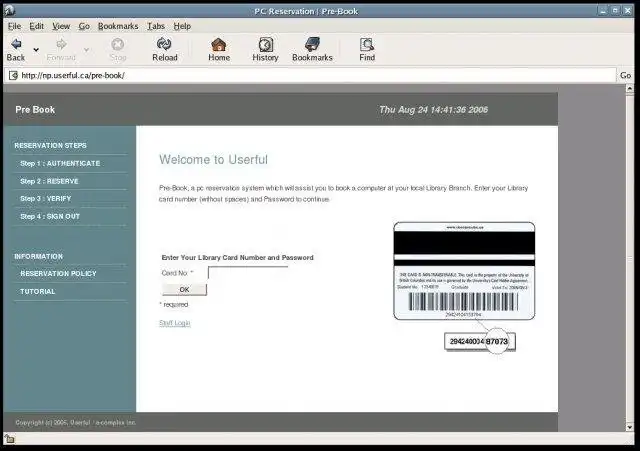The height and width of the screenshot is (451, 640).
Task: Follow the Staff Login link
Action: [x=175, y=323]
